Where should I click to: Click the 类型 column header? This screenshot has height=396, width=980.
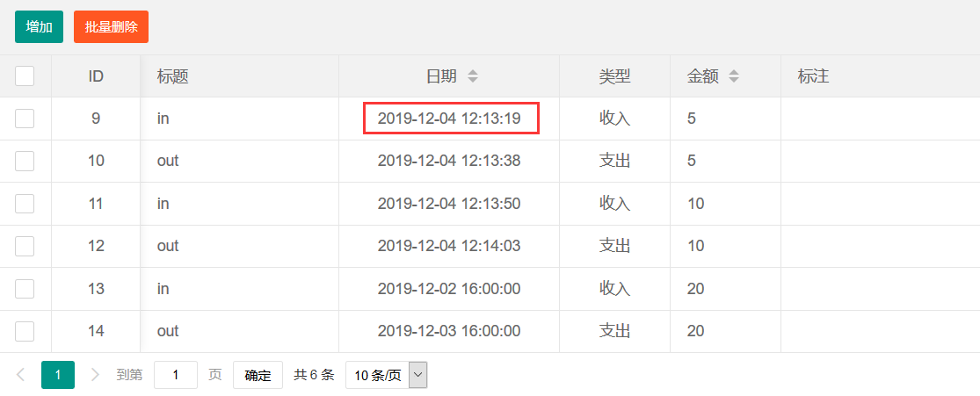pos(614,76)
